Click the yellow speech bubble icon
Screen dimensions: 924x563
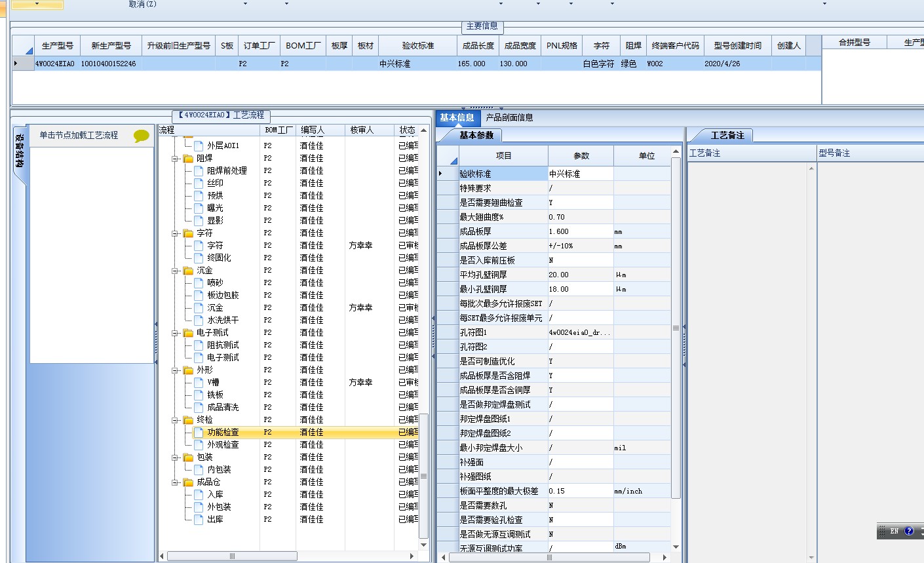pyautogui.click(x=142, y=136)
